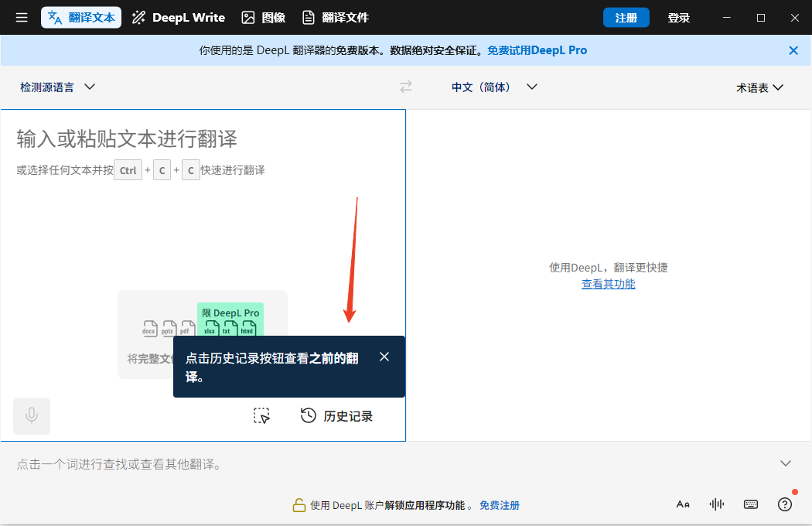Switch to 图像 tab

click(264, 18)
